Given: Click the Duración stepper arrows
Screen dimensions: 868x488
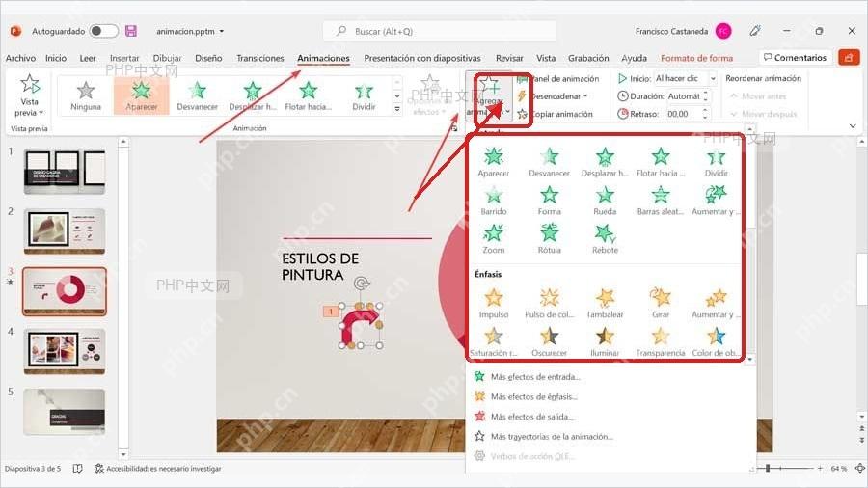Looking at the screenshot, I should [x=705, y=96].
